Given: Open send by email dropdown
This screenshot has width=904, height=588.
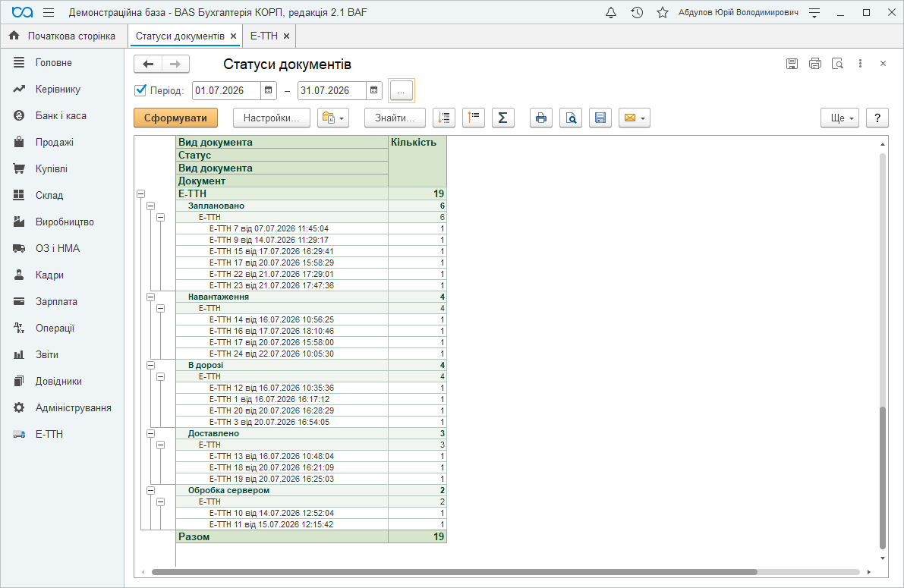Looking at the screenshot, I should [635, 118].
